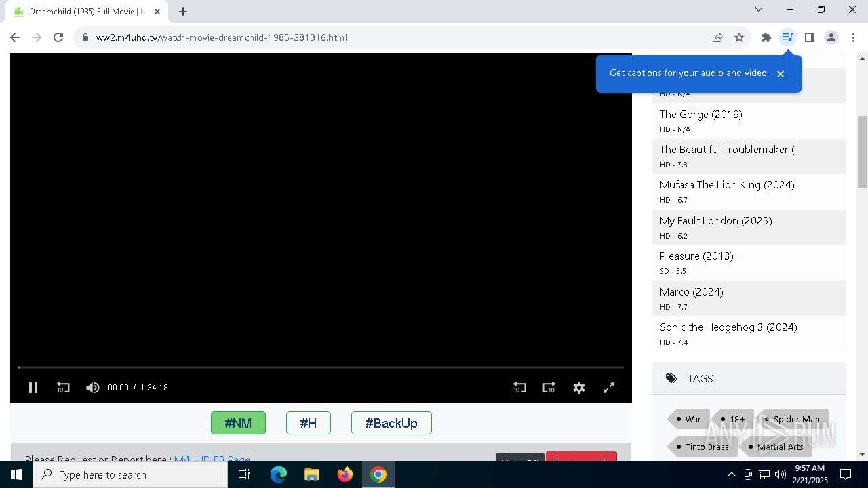Select the 18+ tag
The image size is (868, 488).
(x=733, y=419)
